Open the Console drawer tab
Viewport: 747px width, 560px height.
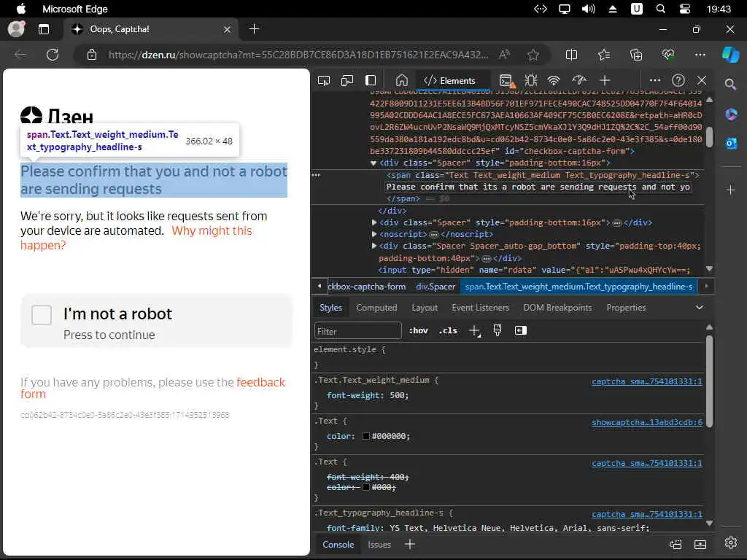(x=338, y=544)
